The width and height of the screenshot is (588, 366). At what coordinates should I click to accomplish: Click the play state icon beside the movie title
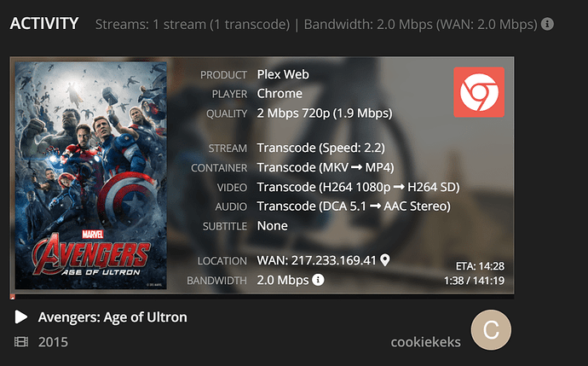coord(21,317)
